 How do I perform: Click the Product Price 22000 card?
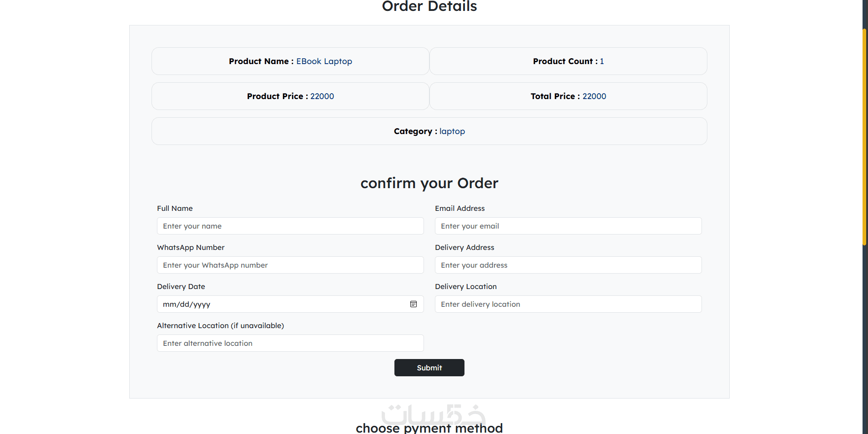pyautogui.click(x=290, y=96)
